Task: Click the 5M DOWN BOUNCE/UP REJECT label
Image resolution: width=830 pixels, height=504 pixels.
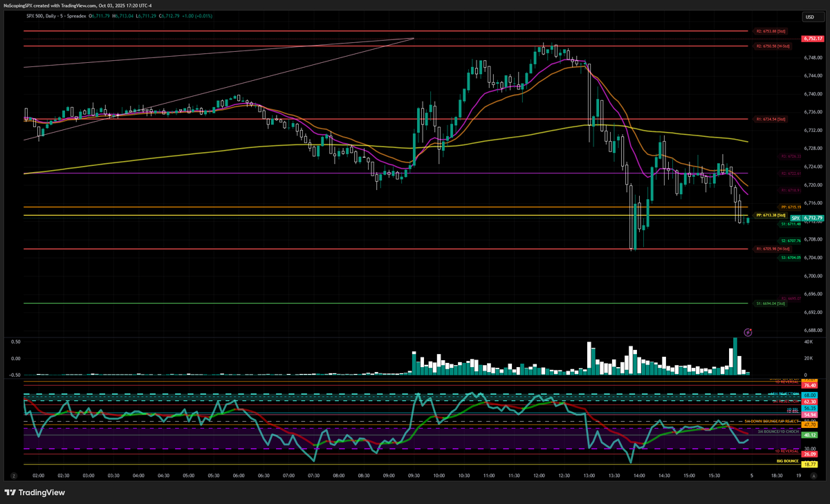Action: (x=771, y=420)
